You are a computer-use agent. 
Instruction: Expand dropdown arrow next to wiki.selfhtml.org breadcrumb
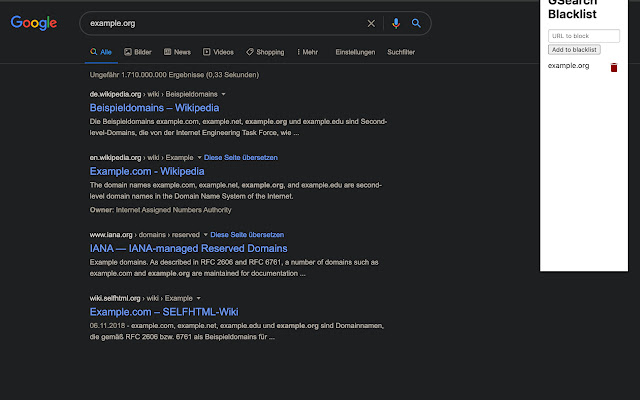tap(198, 298)
